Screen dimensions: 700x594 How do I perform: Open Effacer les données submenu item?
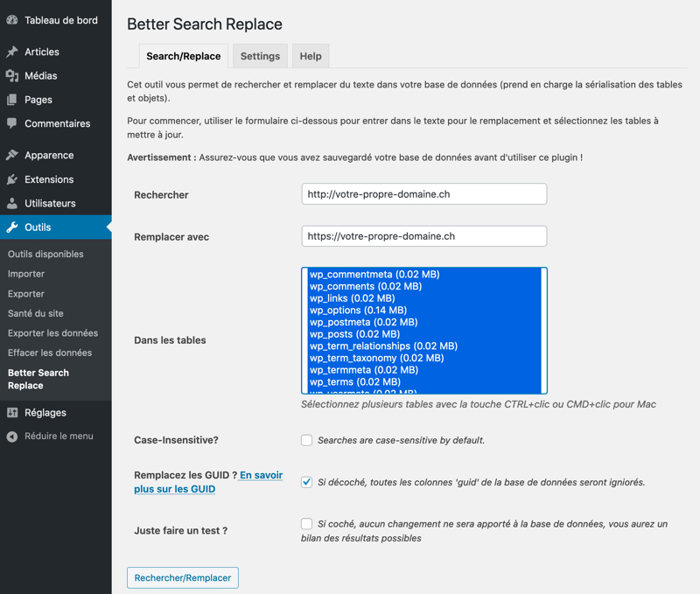point(50,353)
